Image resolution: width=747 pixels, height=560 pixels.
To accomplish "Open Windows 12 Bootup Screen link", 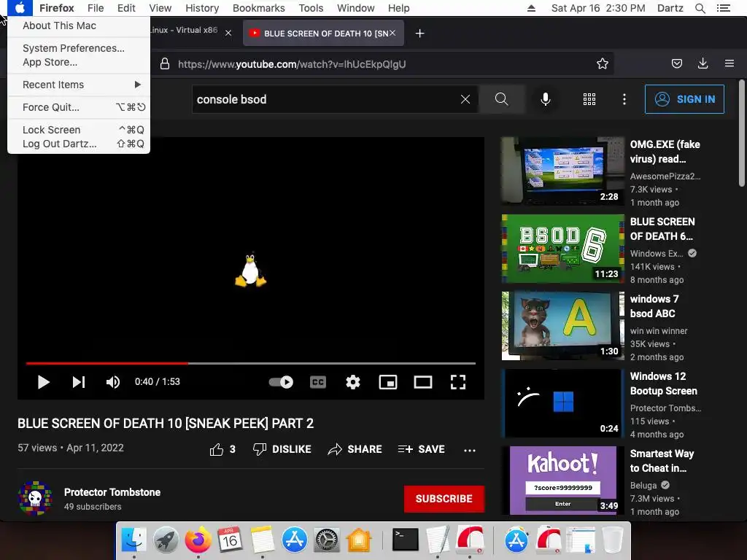I will [664, 384].
